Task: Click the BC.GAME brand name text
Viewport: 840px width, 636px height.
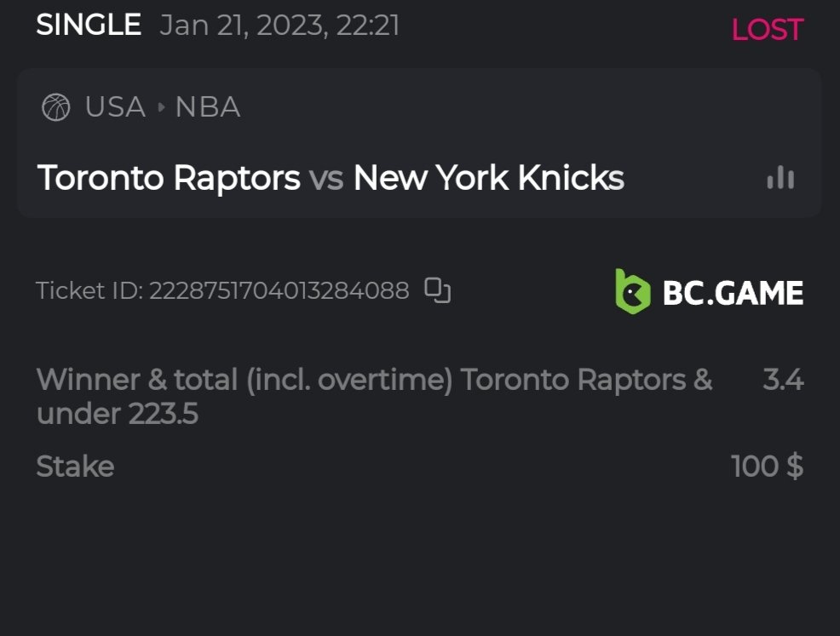Action: (x=733, y=293)
